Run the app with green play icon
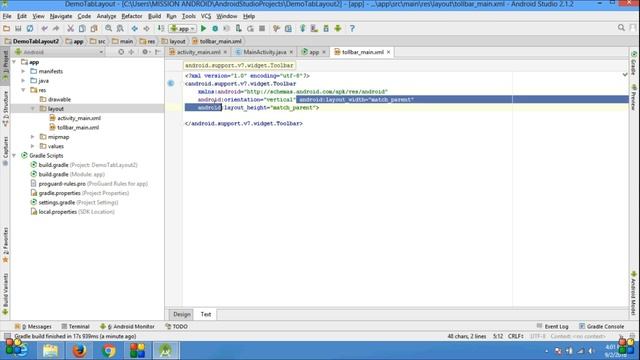Viewport: 640px width, 360px height. [x=203, y=29]
